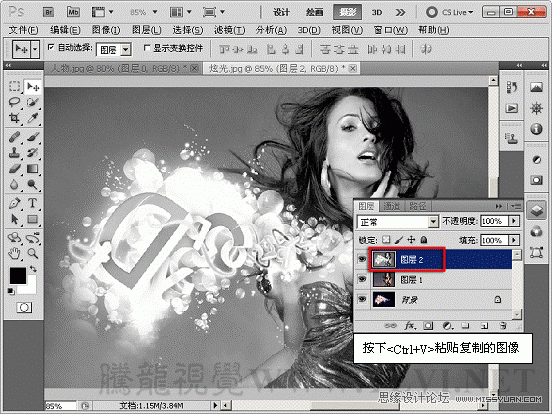
Task: Click the foreground black color swatch
Action: pos(18,275)
